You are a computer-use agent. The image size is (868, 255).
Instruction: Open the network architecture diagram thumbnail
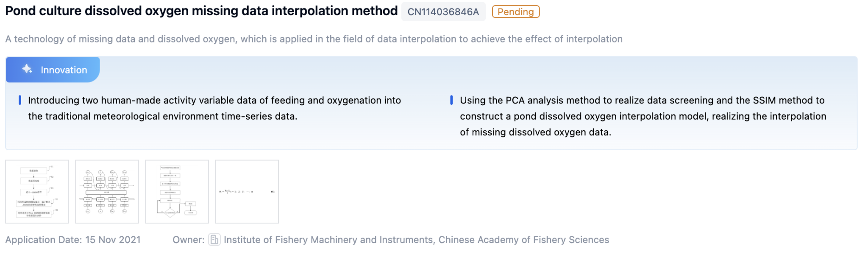pyautogui.click(x=107, y=191)
